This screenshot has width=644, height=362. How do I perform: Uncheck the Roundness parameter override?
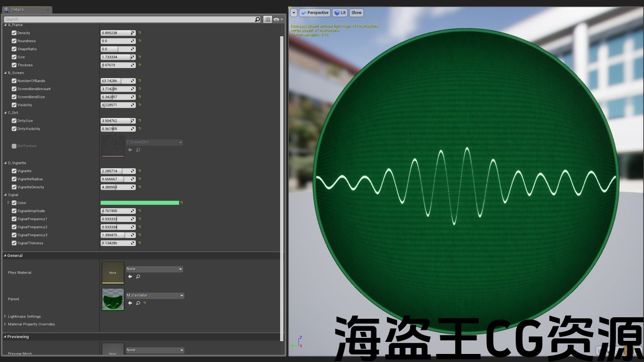(x=14, y=41)
